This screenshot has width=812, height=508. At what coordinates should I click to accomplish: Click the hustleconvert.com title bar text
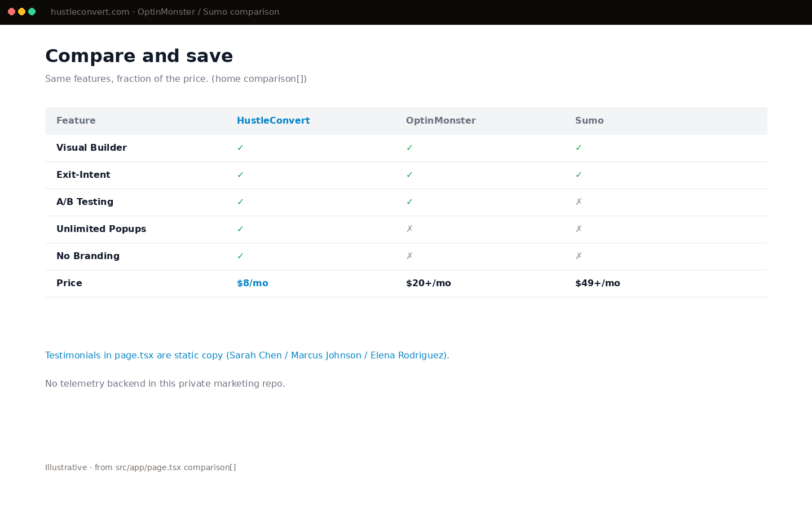165,12
